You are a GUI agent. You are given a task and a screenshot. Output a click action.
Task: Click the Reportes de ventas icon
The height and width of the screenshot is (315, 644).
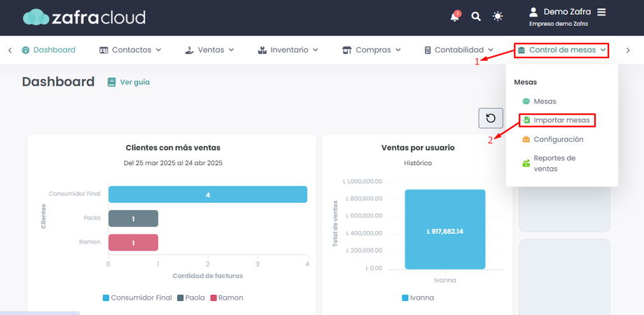click(x=526, y=164)
